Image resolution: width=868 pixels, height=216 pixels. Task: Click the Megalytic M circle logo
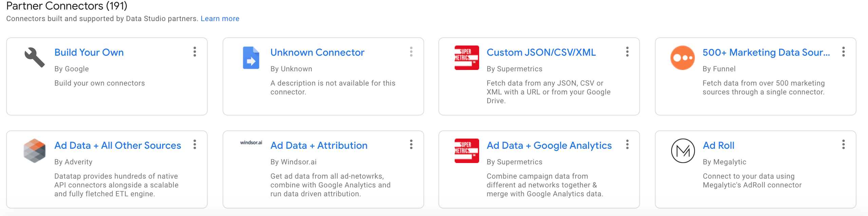(683, 151)
